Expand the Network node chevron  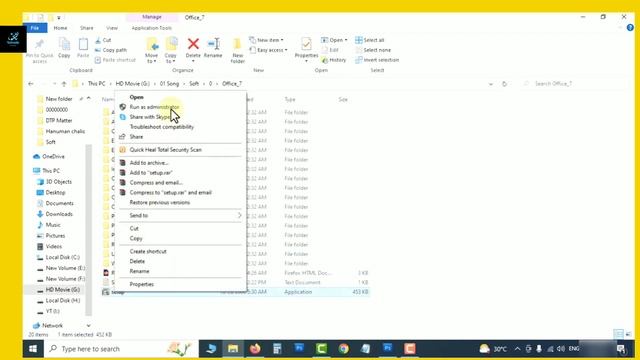(89, 325)
